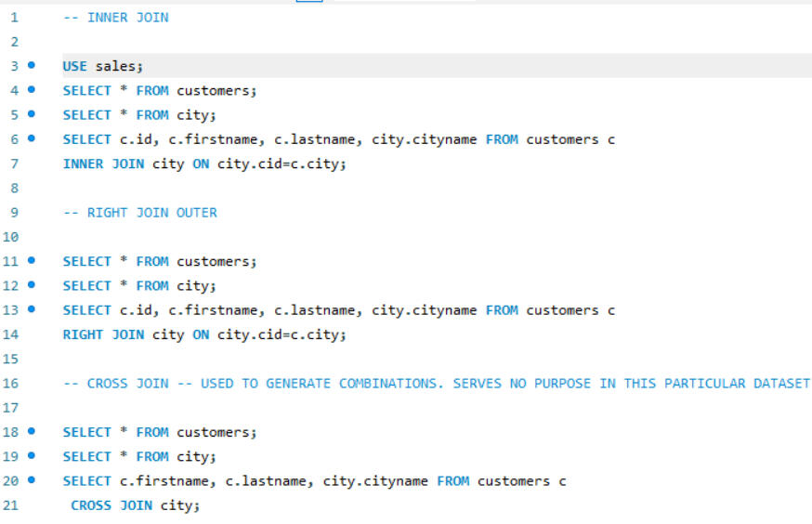Click line number 16 in the gutter
This screenshot has width=812, height=524.
(x=12, y=384)
